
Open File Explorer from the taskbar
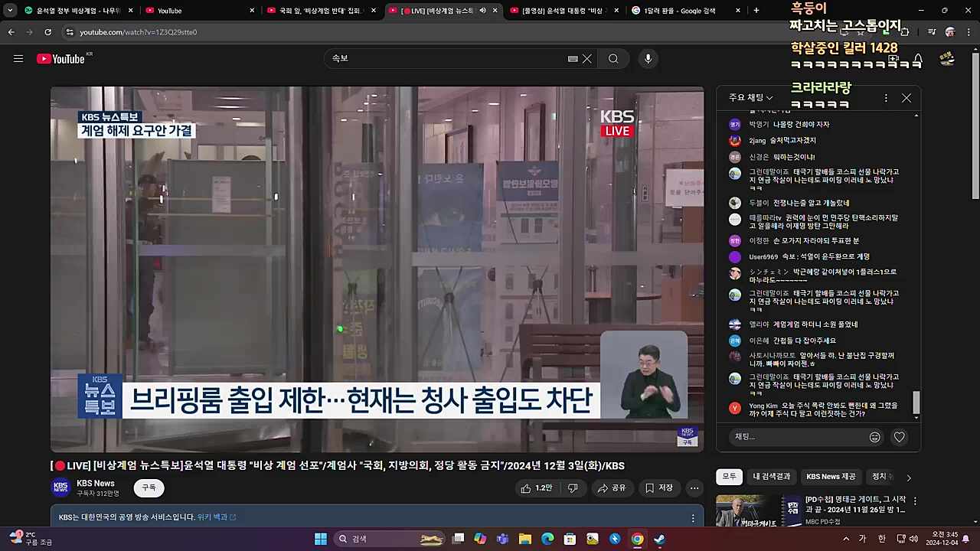525,539
